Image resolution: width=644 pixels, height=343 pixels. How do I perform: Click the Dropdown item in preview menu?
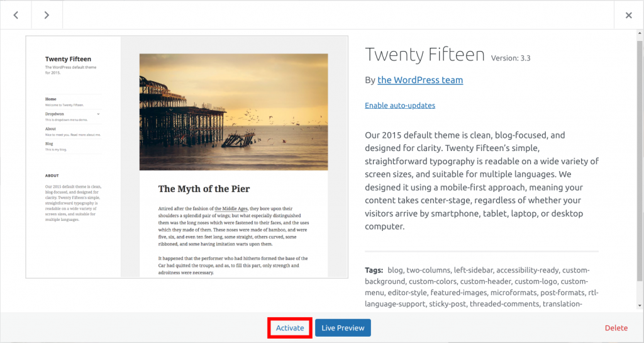(x=55, y=114)
